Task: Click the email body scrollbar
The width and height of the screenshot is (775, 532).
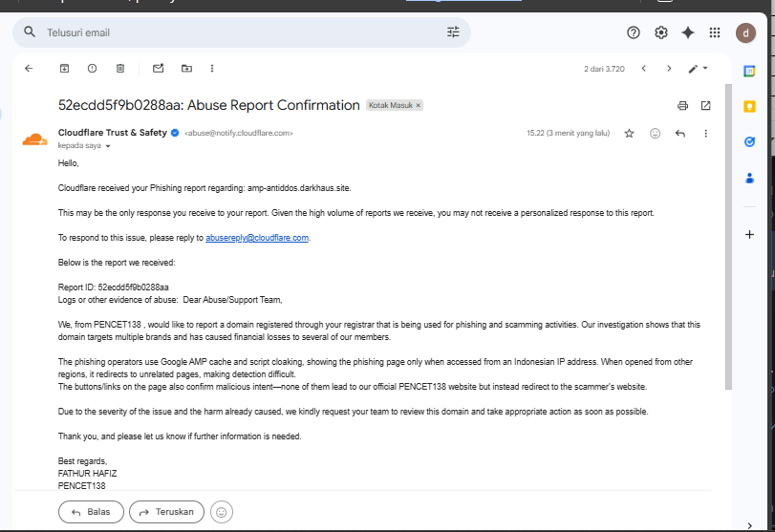Action: pos(728,237)
